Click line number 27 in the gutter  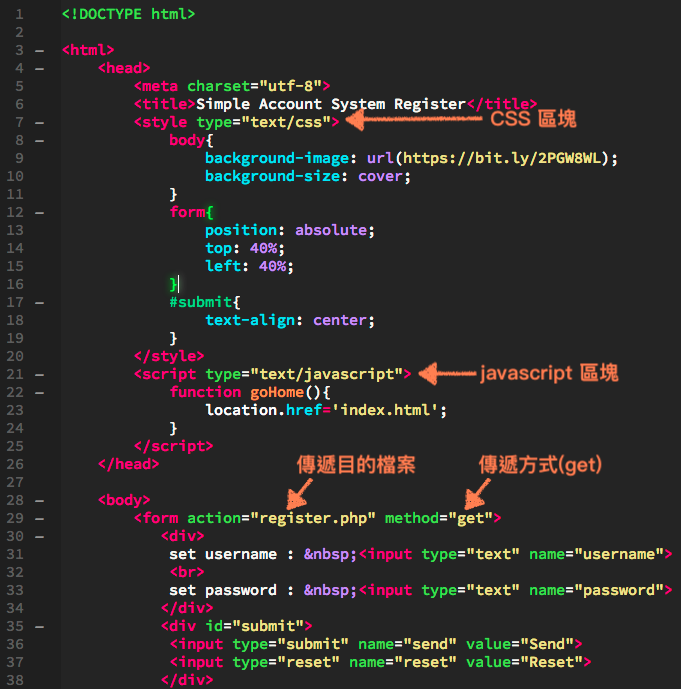[15, 482]
